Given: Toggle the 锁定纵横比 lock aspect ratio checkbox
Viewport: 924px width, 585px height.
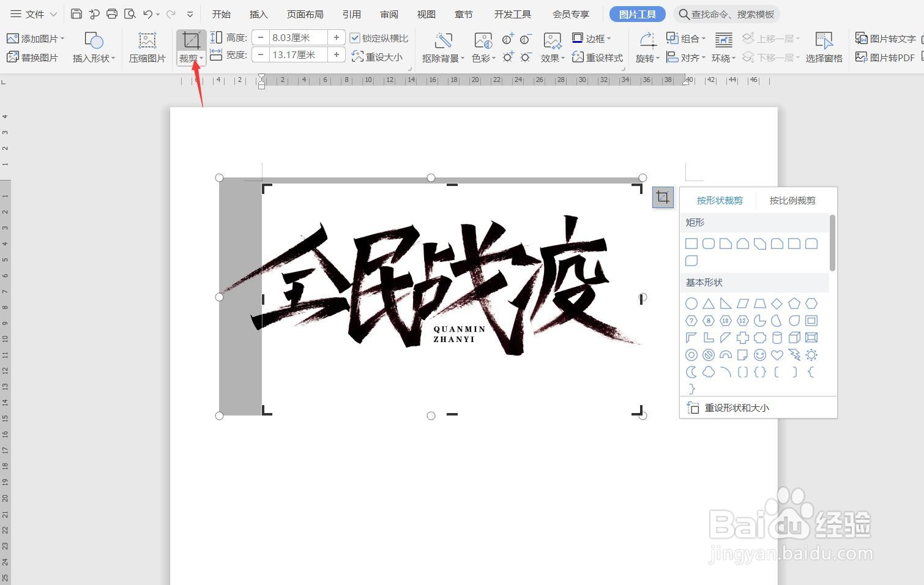Looking at the screenshot, I should pos(355,37).
